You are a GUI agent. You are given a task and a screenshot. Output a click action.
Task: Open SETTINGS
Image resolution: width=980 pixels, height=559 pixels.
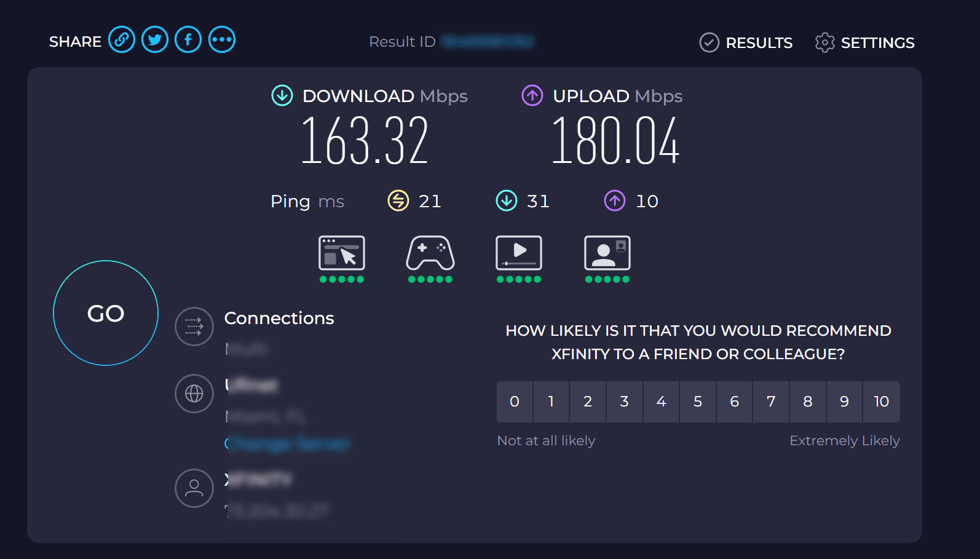865,42
